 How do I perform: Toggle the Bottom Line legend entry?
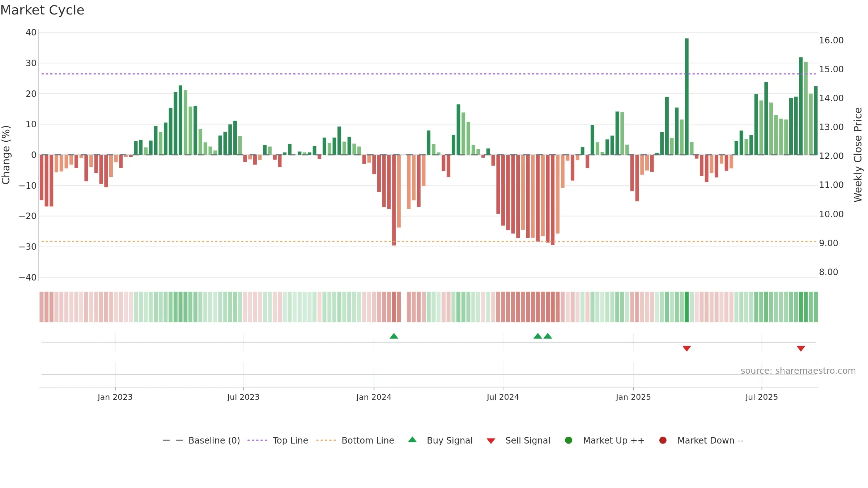tap(355, 440)
